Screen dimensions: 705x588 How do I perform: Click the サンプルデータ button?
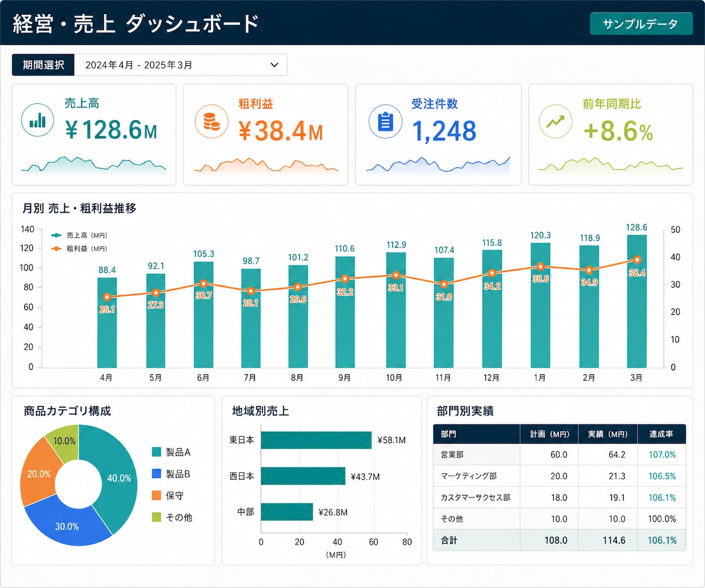pos(641,24)
